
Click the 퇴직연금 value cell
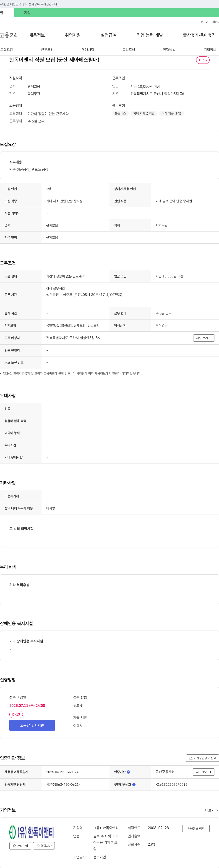[185, 325]
